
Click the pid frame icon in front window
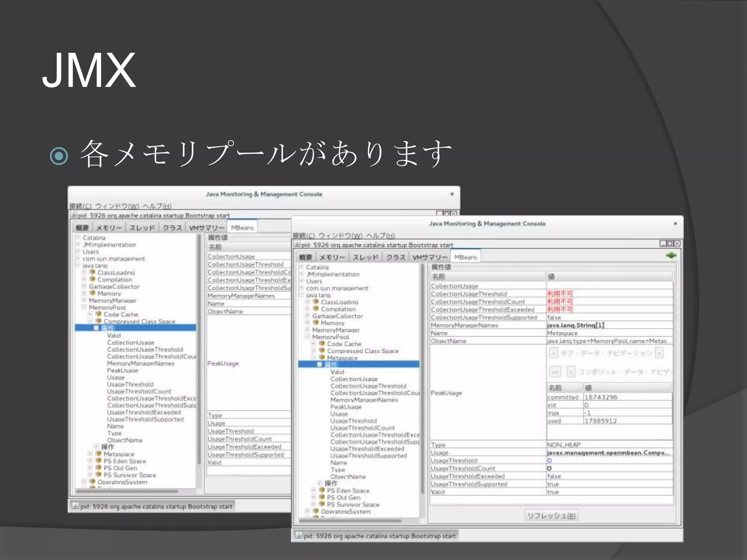click(297, 245)
